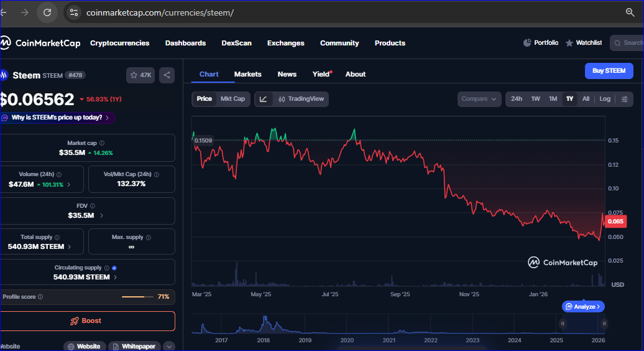The width and height of the screenshot is (644, 351).
Task: Toggle Log scale on chart
Action: (605, 99)
